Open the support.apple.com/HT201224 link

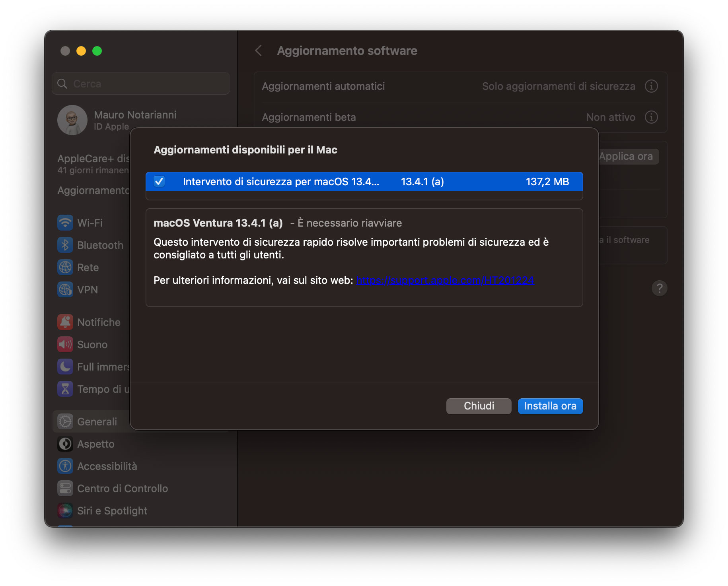445,280
